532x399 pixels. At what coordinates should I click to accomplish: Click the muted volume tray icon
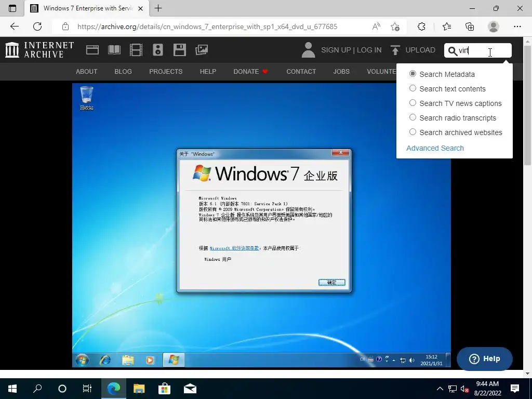465,389
